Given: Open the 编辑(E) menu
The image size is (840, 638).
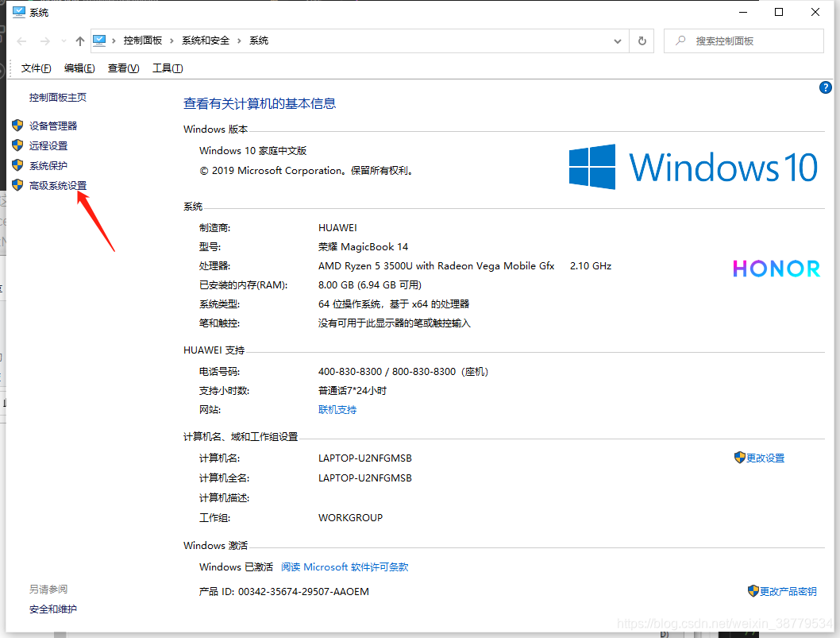Looking at the screenshot, I should [x=79, y=68].
